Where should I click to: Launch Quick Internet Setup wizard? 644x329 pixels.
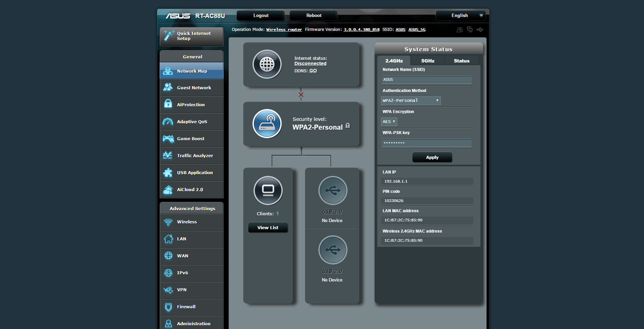(192, 36)
